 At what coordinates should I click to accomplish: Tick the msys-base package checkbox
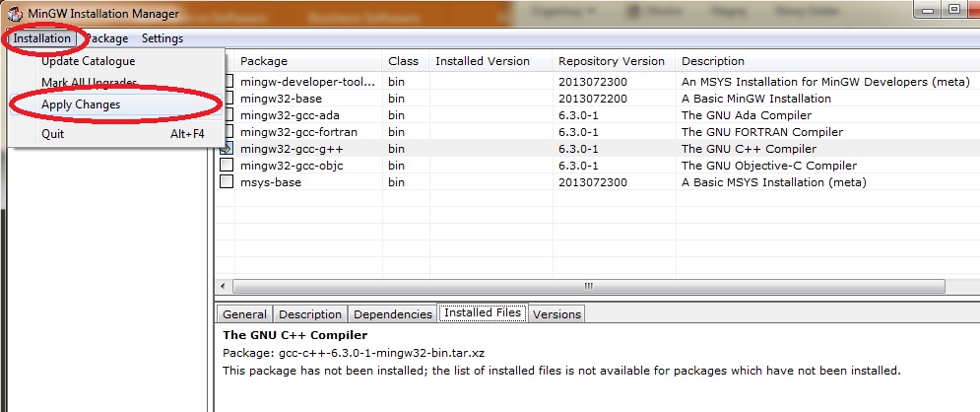[228, 182]
